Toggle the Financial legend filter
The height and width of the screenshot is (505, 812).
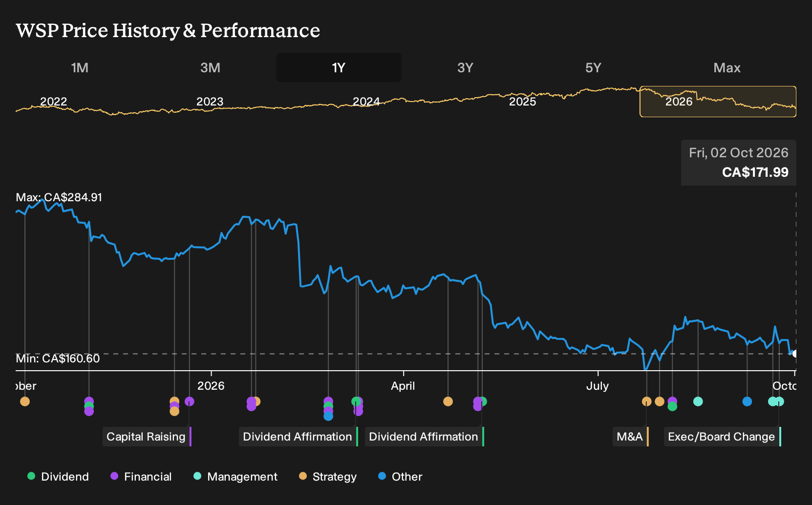click(141, 477)
